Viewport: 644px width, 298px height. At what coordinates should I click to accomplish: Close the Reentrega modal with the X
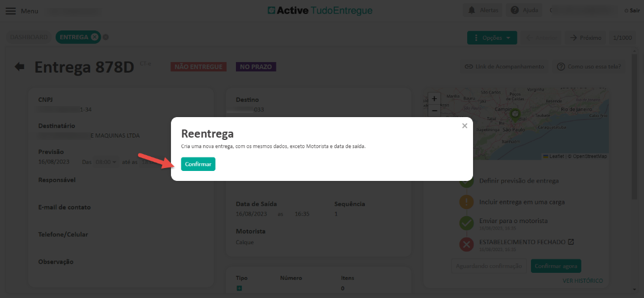[465, 126]
